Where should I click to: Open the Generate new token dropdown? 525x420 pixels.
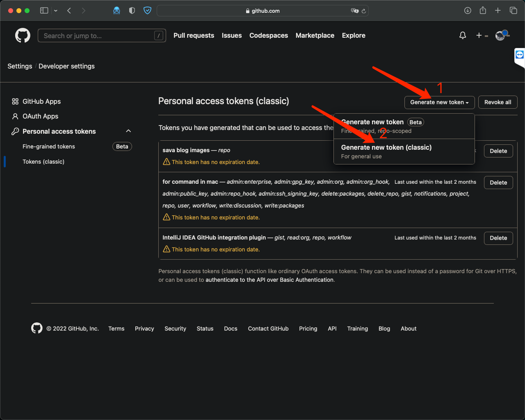click(x=439, y=102)
